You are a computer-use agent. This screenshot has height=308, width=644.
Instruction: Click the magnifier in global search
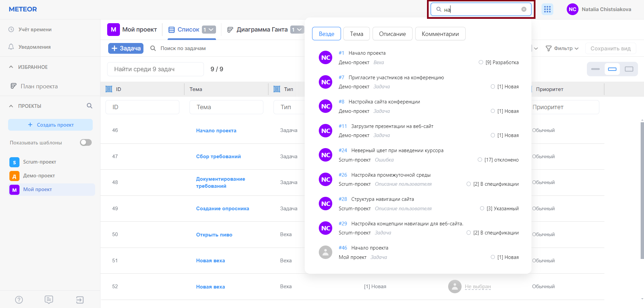click(x=439, y=9)
